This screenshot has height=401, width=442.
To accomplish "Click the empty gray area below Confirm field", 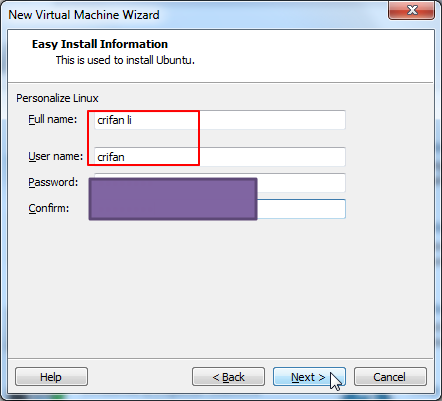I will (x=220, y=287).
